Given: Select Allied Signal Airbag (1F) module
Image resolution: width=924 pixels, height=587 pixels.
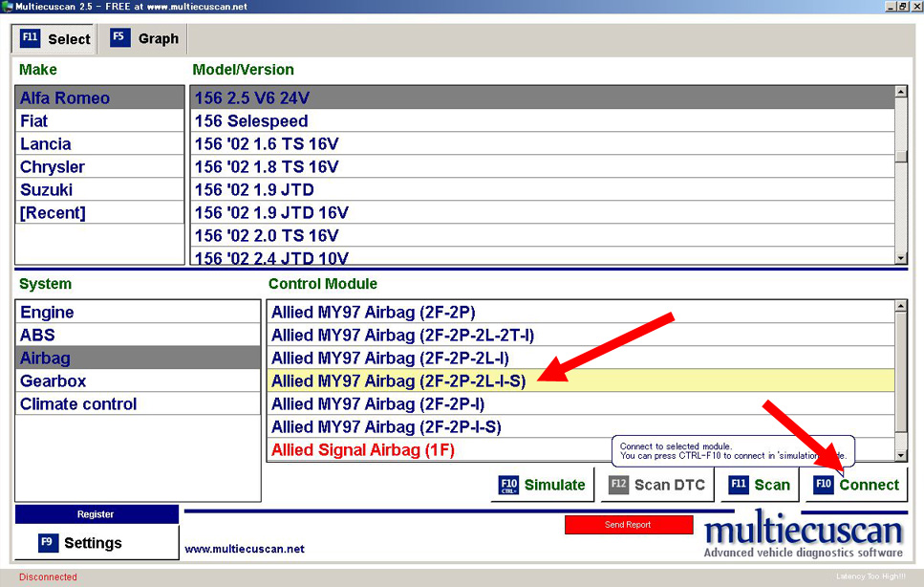Looking at the screenshot, I should [x=580, y=449].
